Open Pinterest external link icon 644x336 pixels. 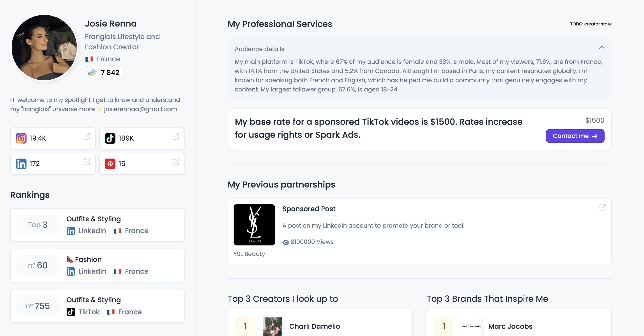tap(176, 162)
